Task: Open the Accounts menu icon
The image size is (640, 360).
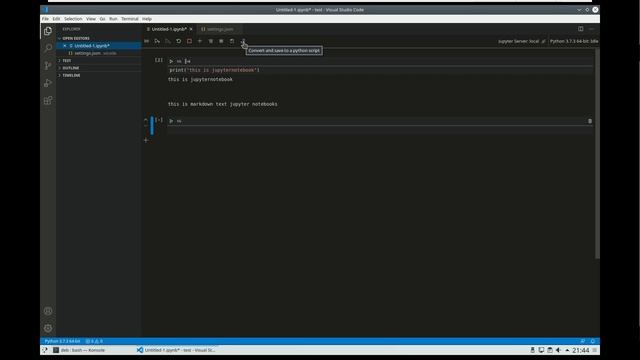Action: point(48,311)
